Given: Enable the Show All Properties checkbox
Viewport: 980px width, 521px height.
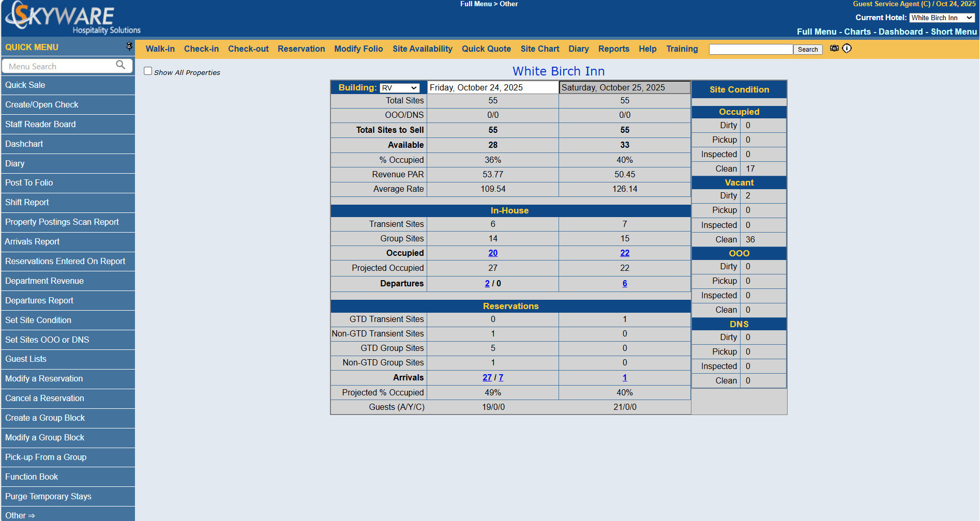Looking at the screenshot, I should (148, 71).
